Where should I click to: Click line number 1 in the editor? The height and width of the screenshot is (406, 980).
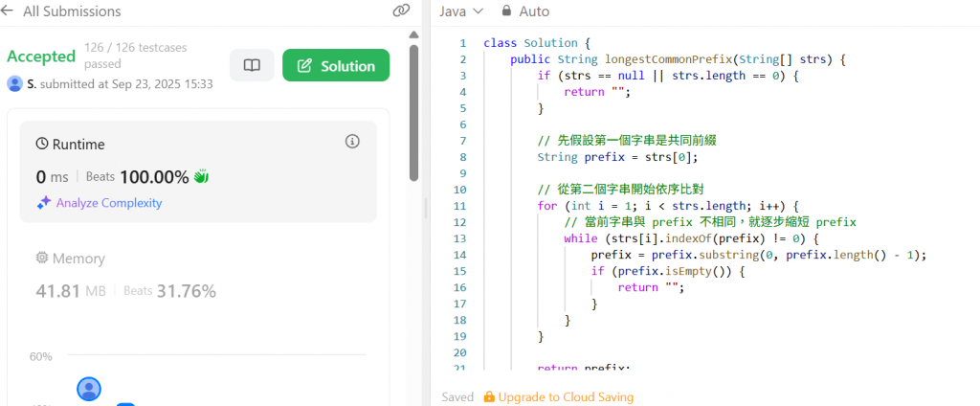pos(462,43)
